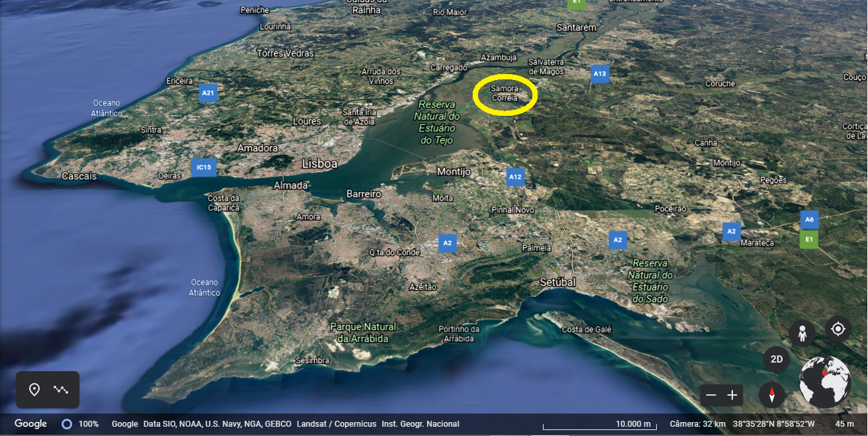Click the Google logo in status bar

coord(31,424)
